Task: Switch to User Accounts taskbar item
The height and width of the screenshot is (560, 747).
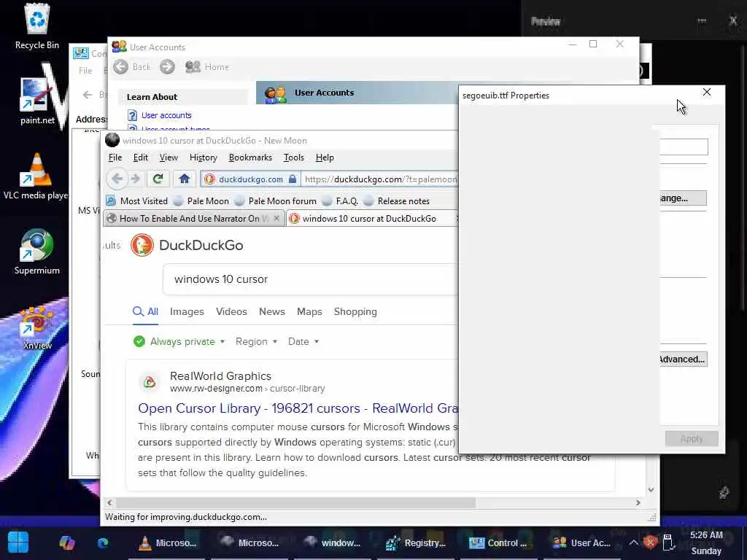Action: click(x=581, y=542)
